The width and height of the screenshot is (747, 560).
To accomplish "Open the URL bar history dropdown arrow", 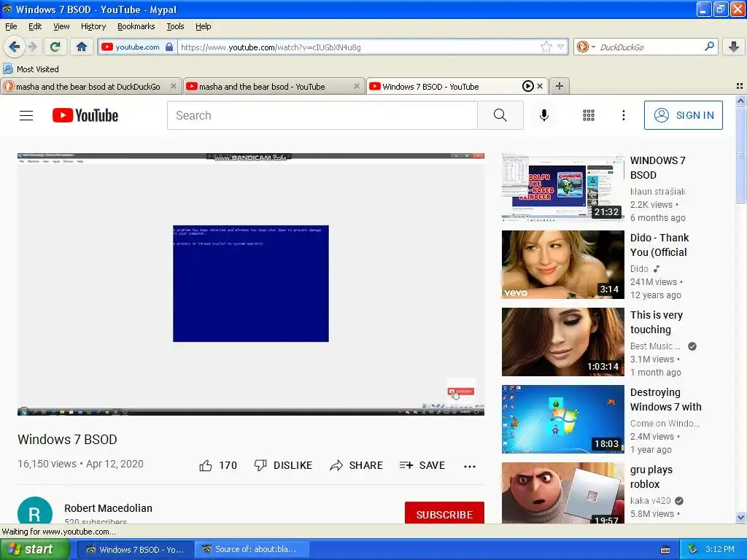I will coord(561,47).
